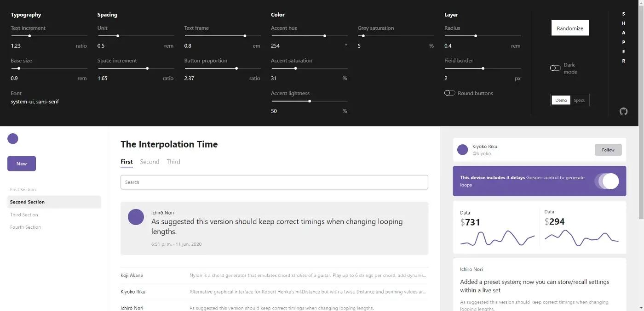Click the Font value system-ui, sans-serif

(x=35, y=102)
